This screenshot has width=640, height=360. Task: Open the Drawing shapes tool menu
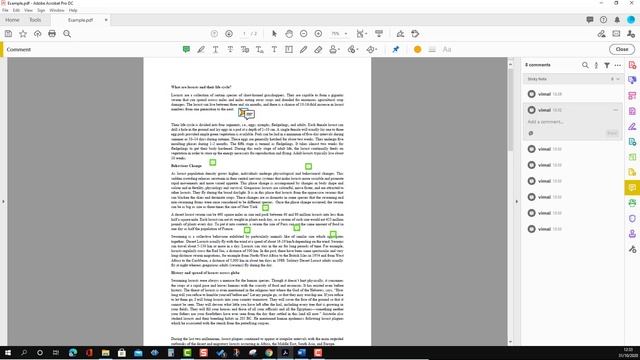tap(371, 49)
